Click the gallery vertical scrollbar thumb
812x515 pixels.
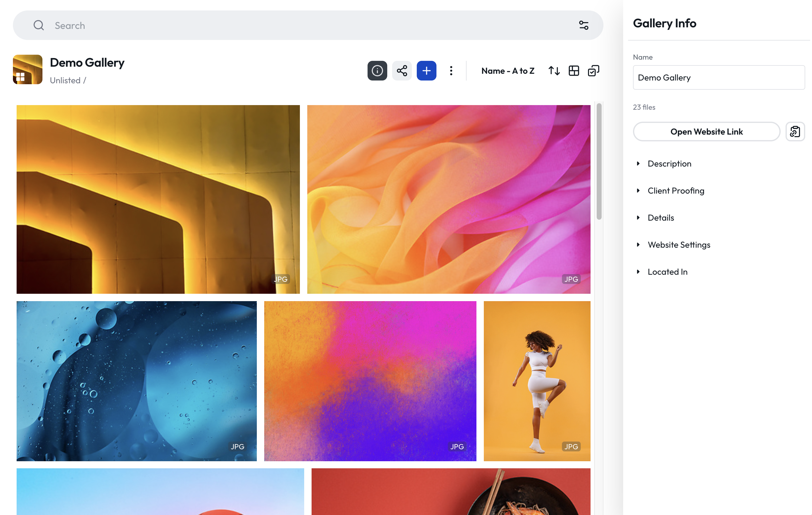pyautogui.click(x=599, y=162)
